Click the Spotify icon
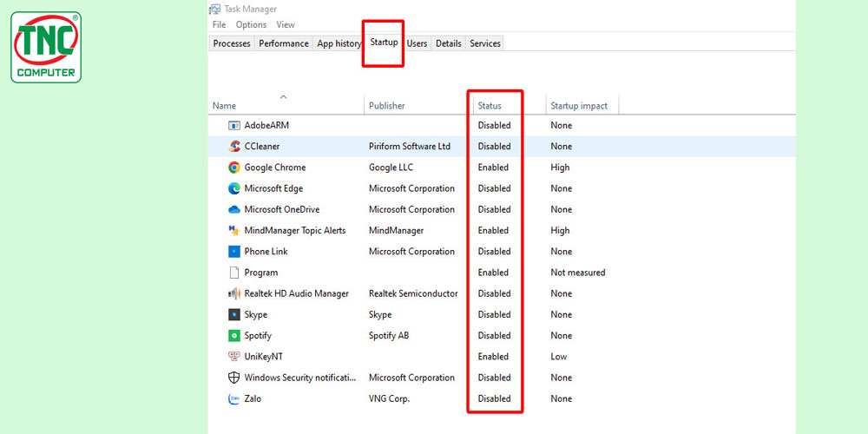The height and width of the screenshot is (434, 868). click(234, 336)
